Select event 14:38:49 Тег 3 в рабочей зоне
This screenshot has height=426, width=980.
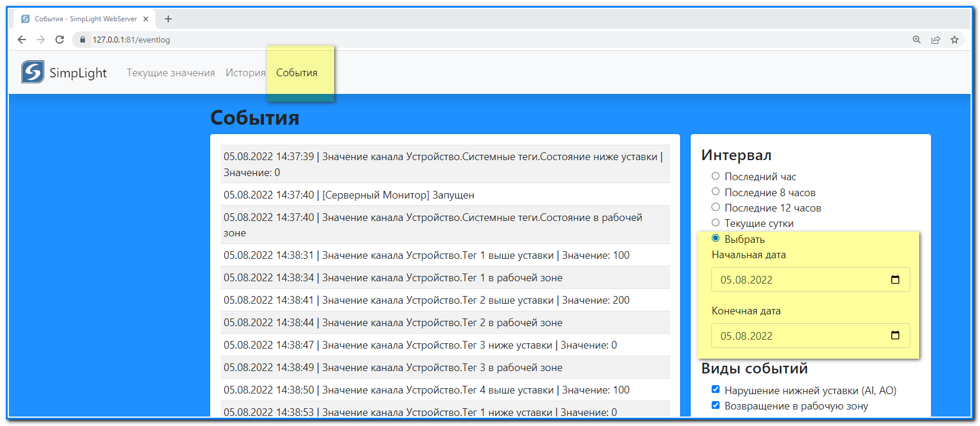pos(445,368)
